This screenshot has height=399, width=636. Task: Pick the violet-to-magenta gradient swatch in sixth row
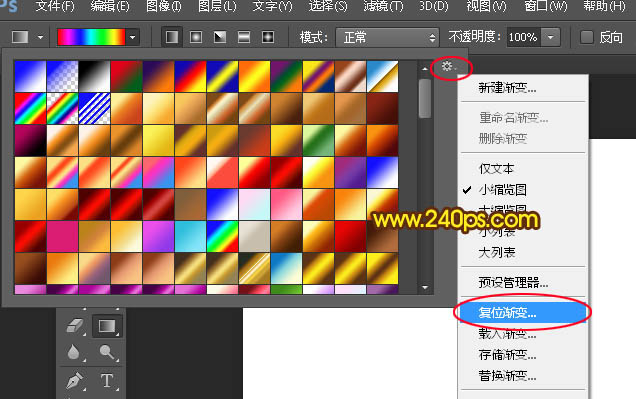click(x=159, y=236)
